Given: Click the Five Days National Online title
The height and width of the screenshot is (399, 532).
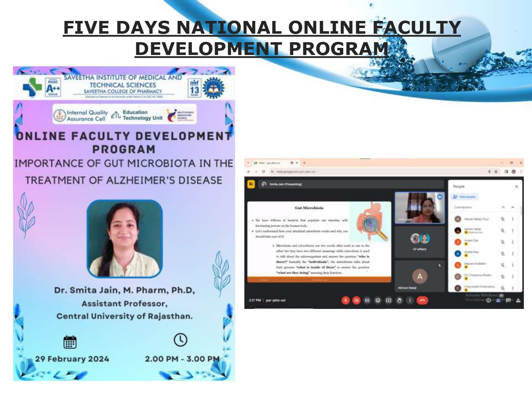Looking at the screenshot, I should 262,38.
